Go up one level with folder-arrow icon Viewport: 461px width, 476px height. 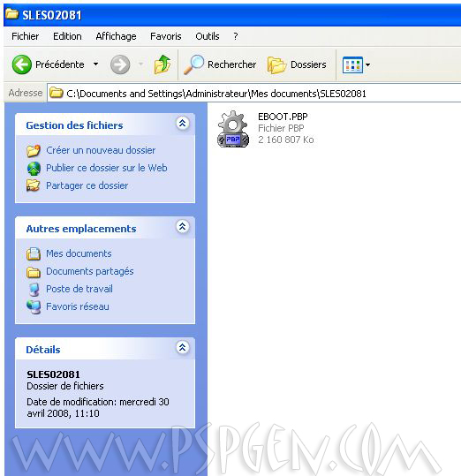click(x=162, y=64)
